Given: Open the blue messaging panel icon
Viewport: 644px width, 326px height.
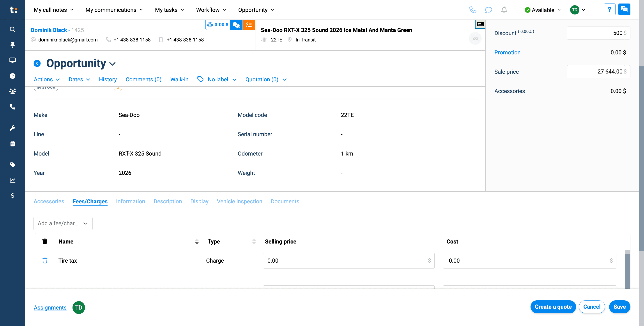Looking at the screenshot, I should pyautogui.click(x=624, y=10).
